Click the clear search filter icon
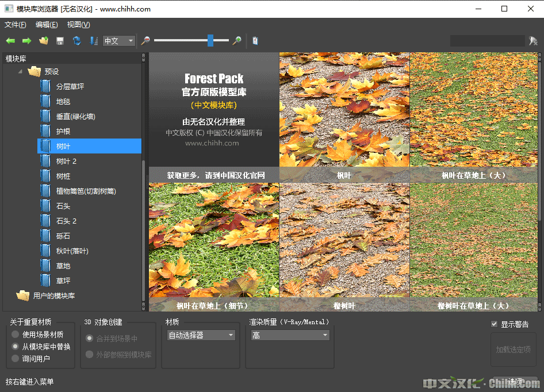 (x=533, y=41)
